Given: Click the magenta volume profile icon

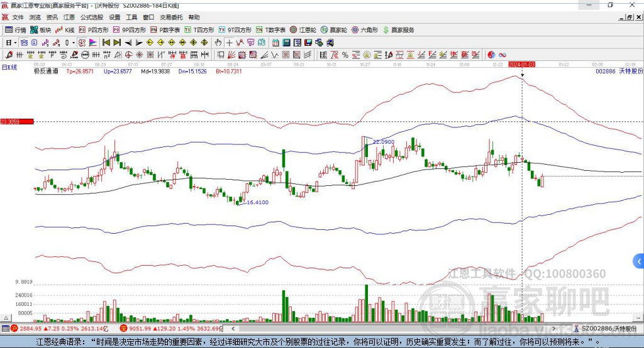Looking at the screenshot, I should 93,43.
